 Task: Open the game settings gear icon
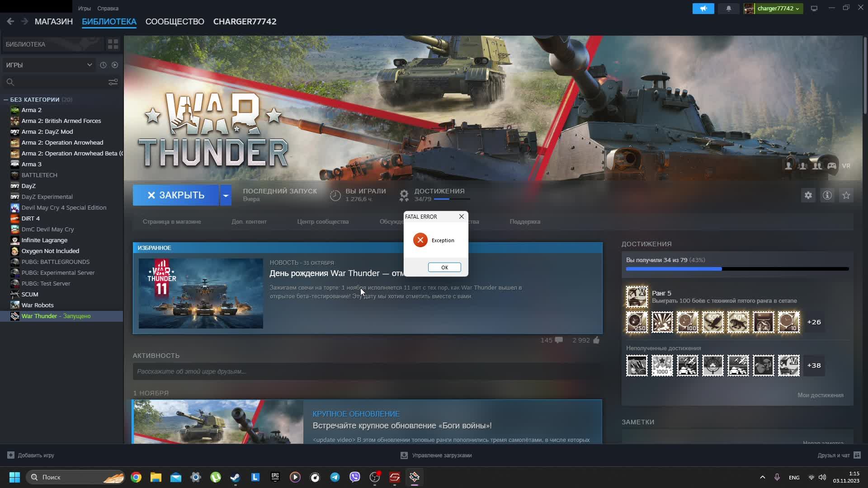click(x=808, y=195)
